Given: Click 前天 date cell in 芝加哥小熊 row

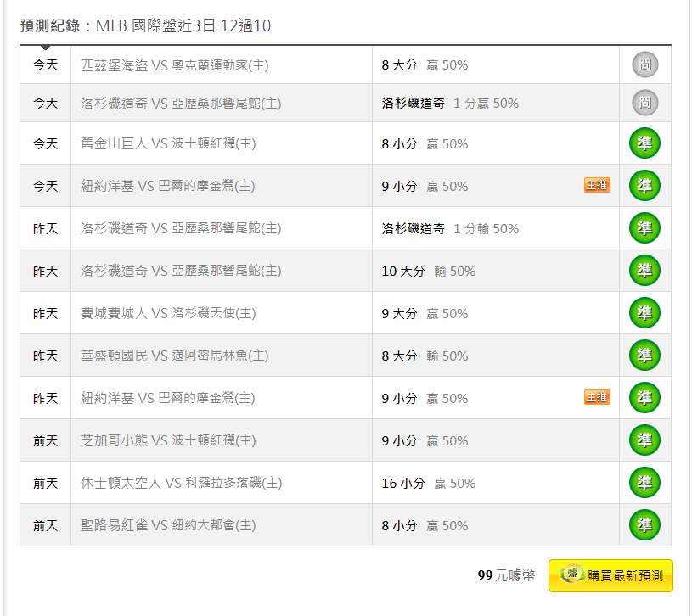Looking at the screenshot, I should tap(46, 440).
